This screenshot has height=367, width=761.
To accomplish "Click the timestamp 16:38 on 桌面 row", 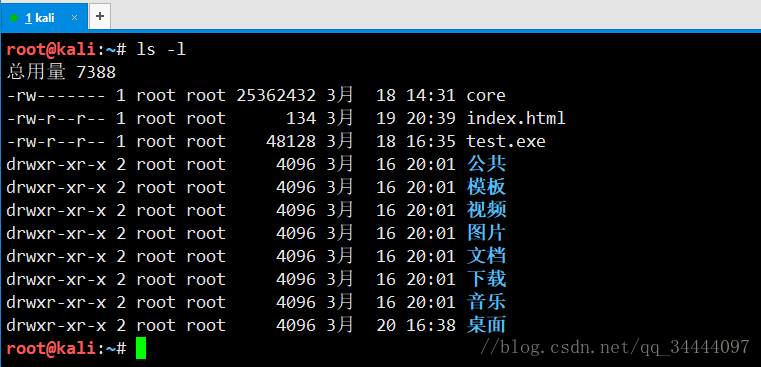I will pyautogui.click(x=431, y=325).
